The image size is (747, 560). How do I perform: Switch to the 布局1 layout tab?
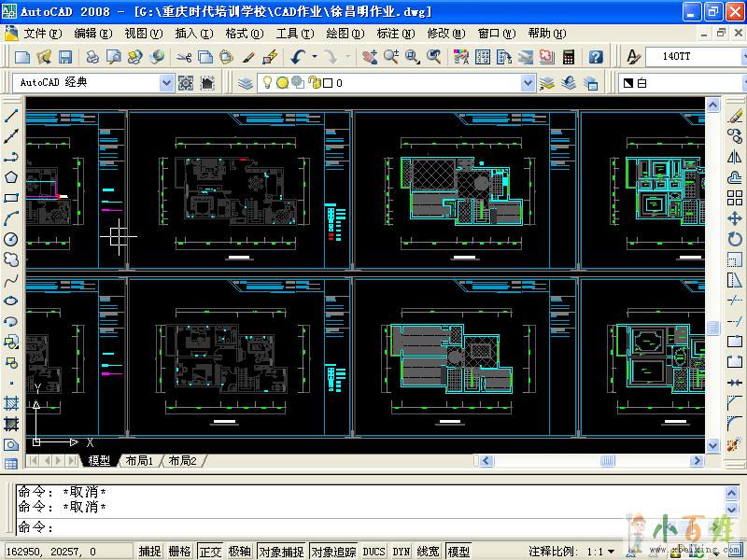[x=139, y=461]
